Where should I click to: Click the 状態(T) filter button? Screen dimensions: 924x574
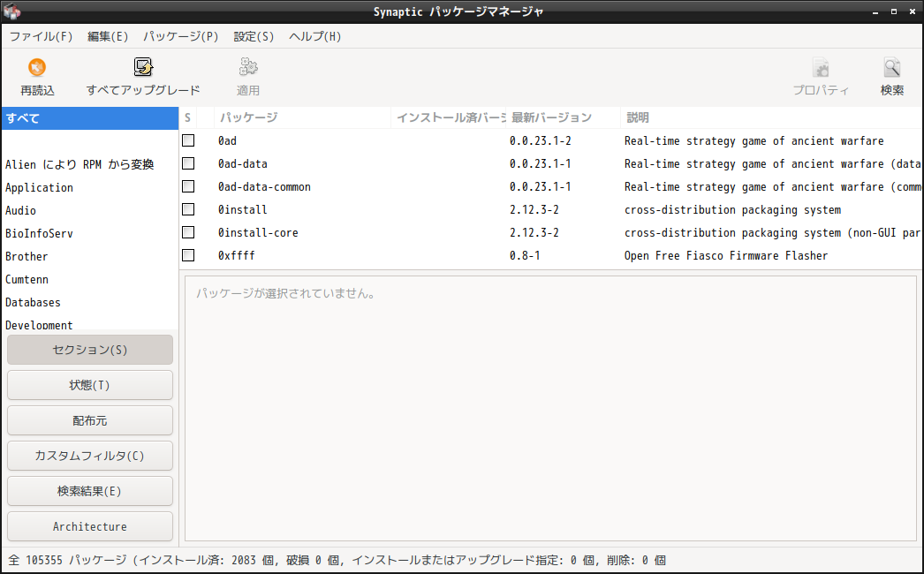coord(90,385)
